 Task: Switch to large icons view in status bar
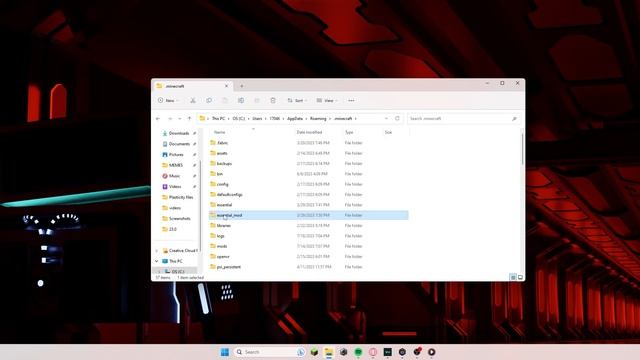pyautogui.click(x=520, y=277)
